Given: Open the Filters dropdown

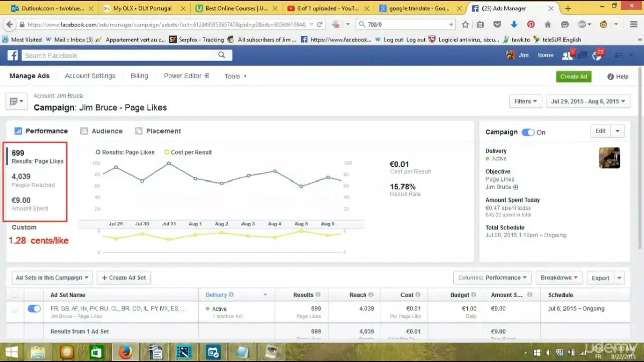Looking at the screenshot, I should 525,101.
